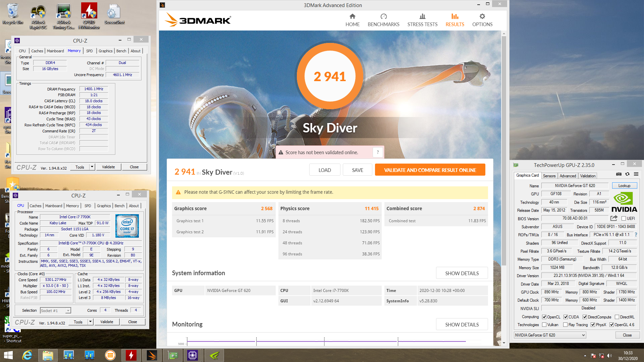Show details for System information
This screenshot has width=644, height=362.
tap(462, 273)
